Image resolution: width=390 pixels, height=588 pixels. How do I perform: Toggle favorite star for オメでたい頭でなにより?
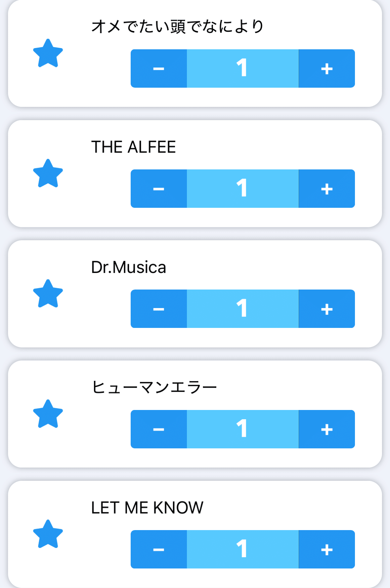(x=48, y=54)
